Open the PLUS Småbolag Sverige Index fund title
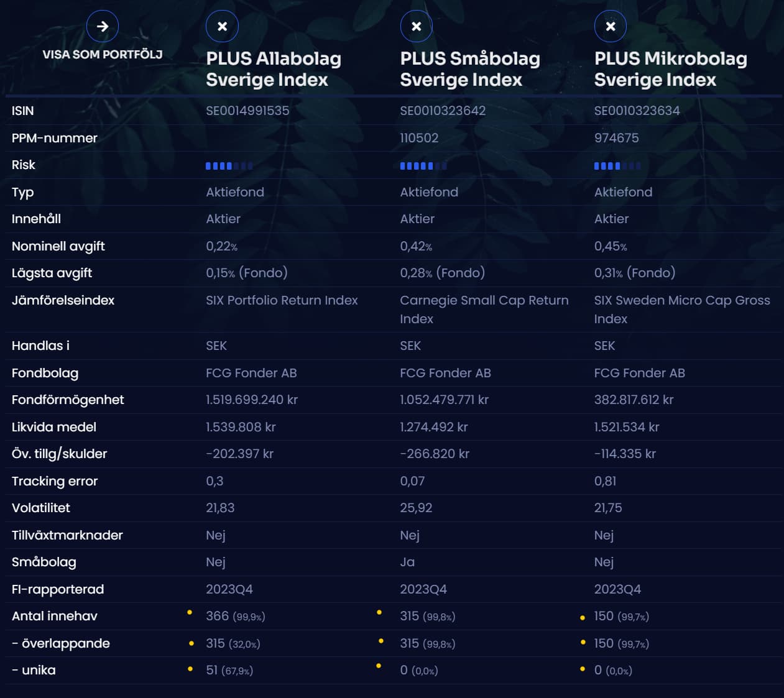This screenshot has width=784, height=698. point(470,69)
